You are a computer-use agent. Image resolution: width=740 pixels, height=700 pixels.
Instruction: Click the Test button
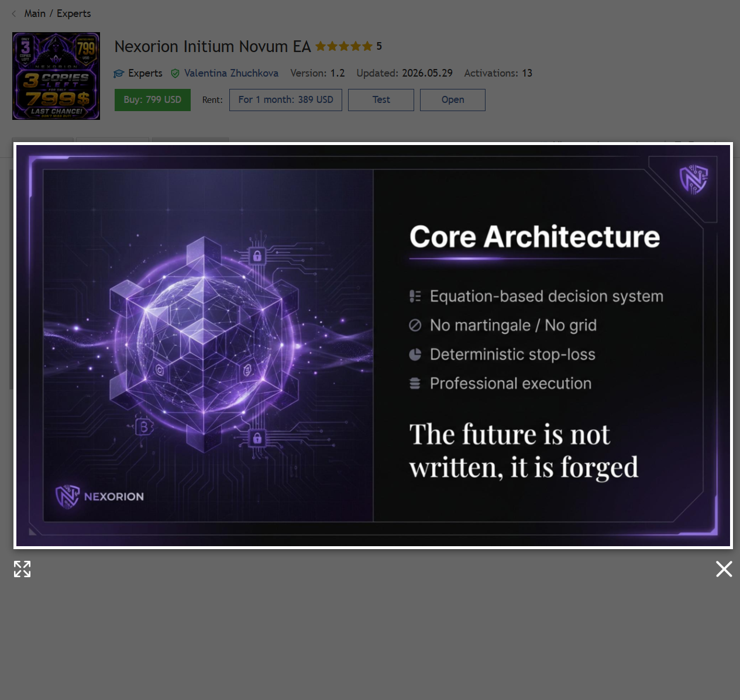[381, 100]
